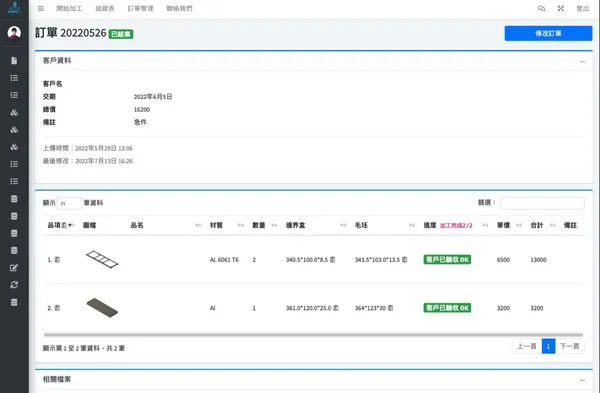
Task: Click the icon after 361.0*120.0*25.0
Action: coord(336,308)
